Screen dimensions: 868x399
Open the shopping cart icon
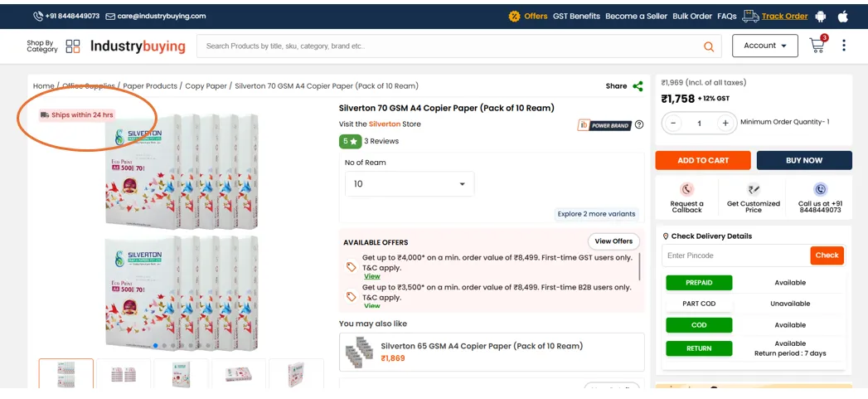(x=817, y=46)
